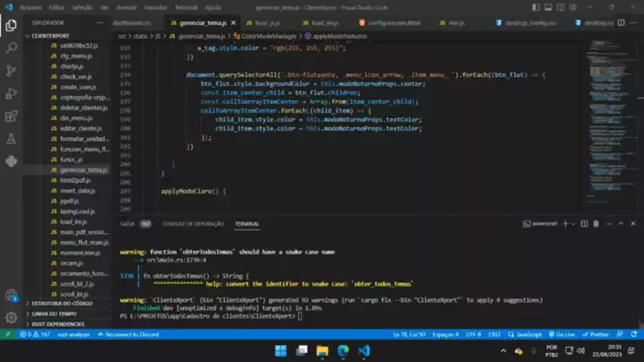The width and height of the screenshot is (644, 362).
Task: Close the terminal panel
Action: pyautogui.click(x=633, y=224)
